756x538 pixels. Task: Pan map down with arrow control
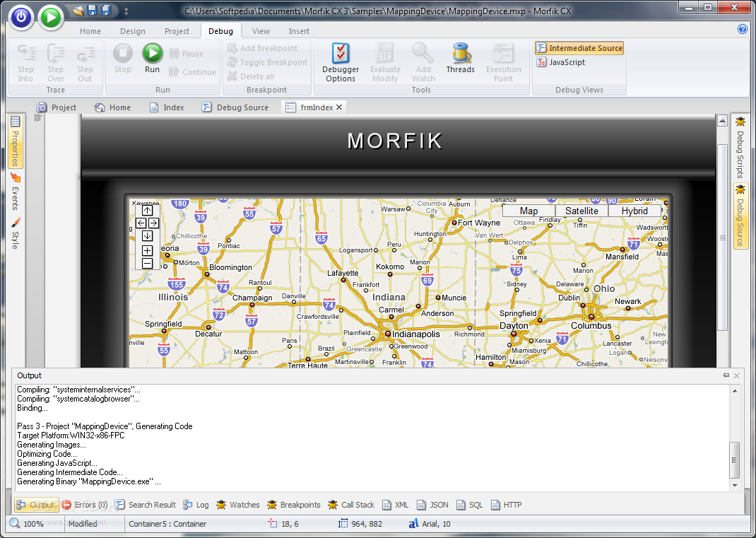[x=148, y=235]
